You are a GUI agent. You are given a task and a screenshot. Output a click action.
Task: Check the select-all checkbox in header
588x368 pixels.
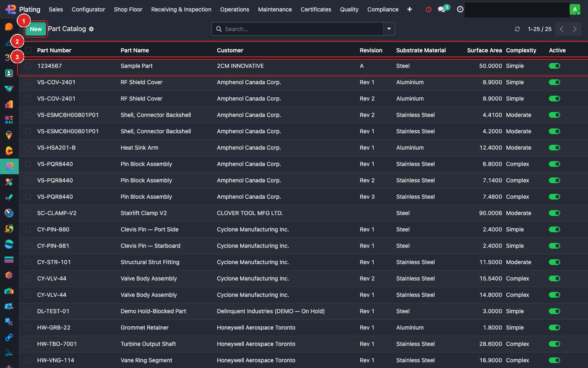click(x=28, y=50)
